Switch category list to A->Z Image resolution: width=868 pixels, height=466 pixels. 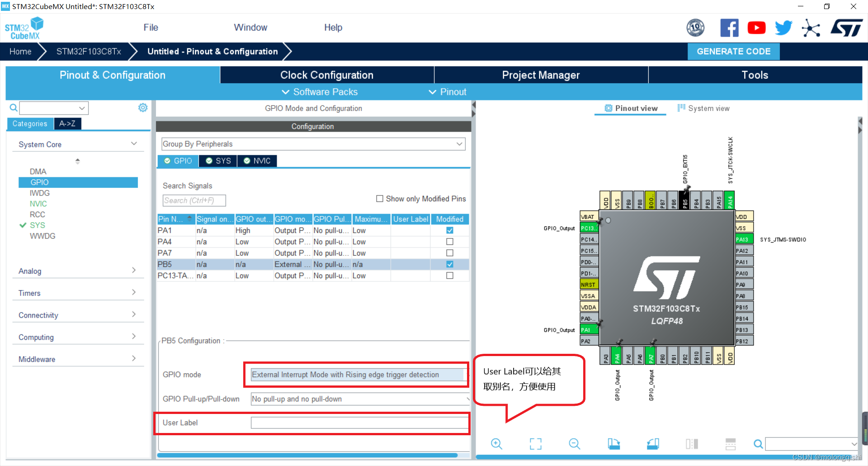[67, 124]
